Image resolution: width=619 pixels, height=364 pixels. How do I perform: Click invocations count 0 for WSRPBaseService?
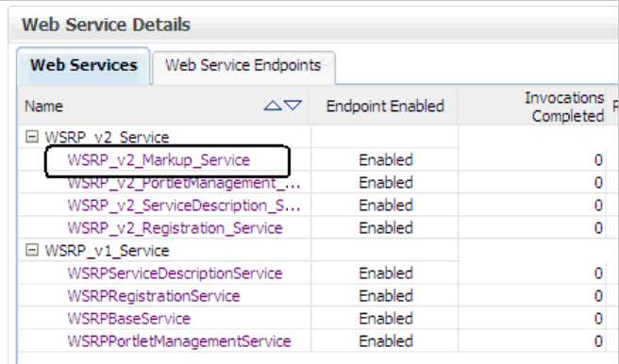click(598, 319)
